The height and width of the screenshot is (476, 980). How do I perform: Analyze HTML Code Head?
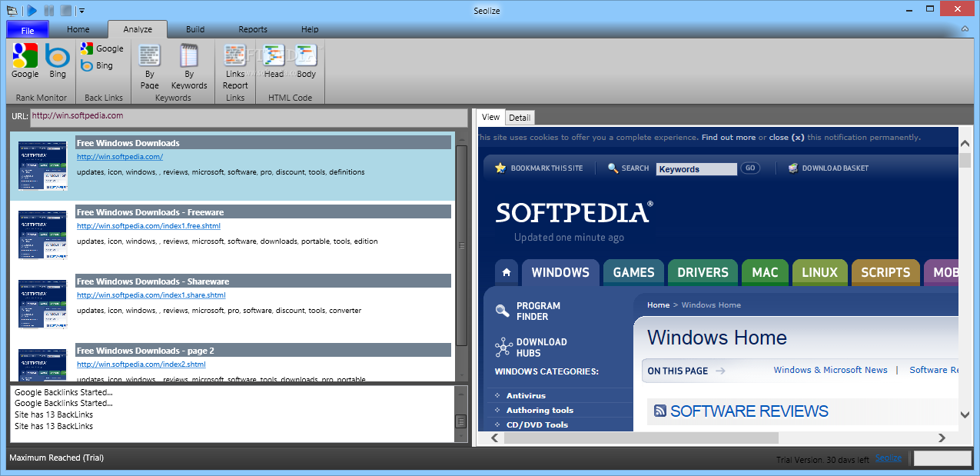tap(274, 62)
